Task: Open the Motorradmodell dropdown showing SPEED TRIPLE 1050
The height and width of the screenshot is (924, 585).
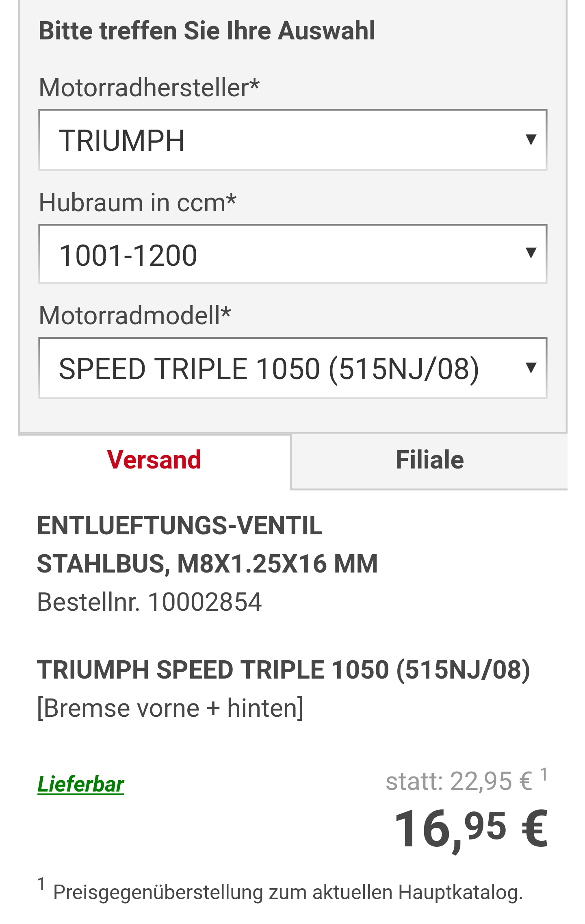Action: click(x=292, y=368)
